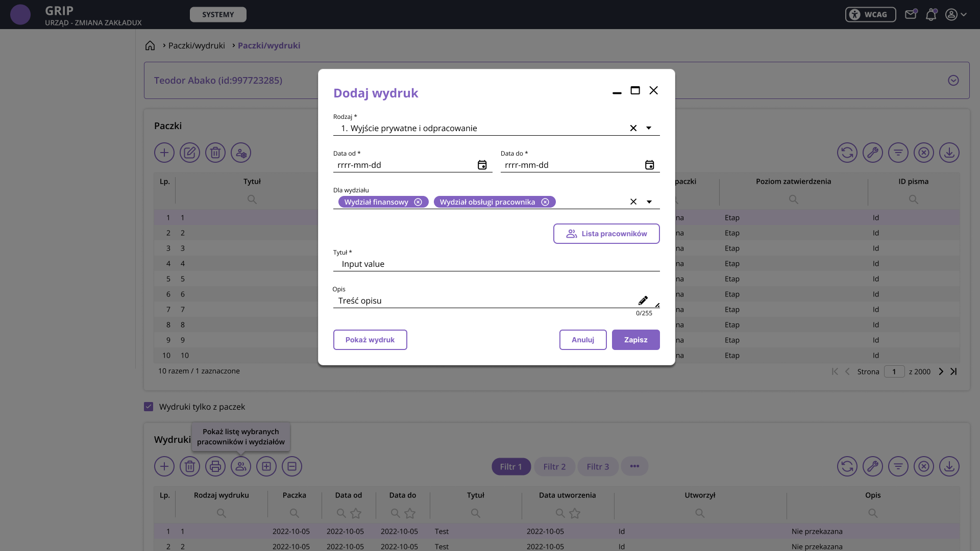
Task: Search the Rodzaj wydruku column
Action: point(222,513)
